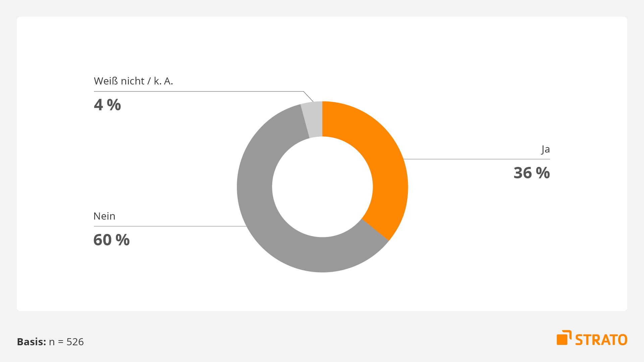Click the percent sign beside 60
Image resolution: width=644 pixels, height=362 pixels.
(x=122, y=240)
